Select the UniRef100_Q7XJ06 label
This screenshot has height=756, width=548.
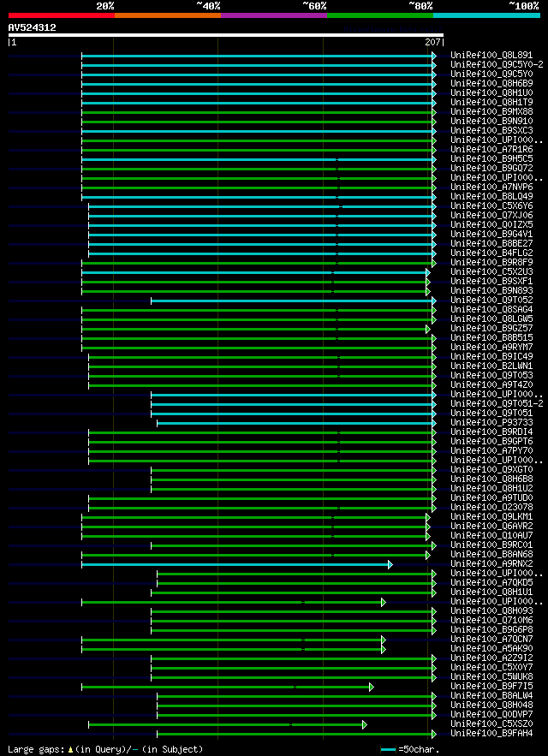(491, 216)
